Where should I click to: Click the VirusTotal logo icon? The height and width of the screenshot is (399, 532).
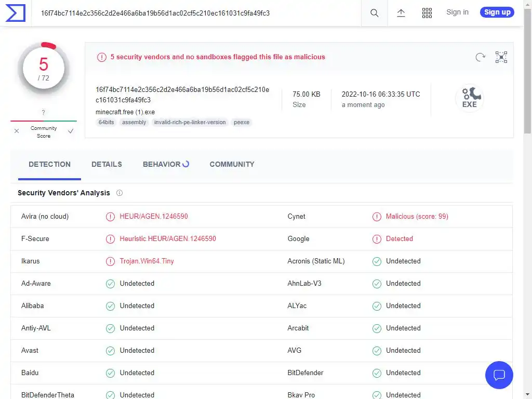coord(16,13)
